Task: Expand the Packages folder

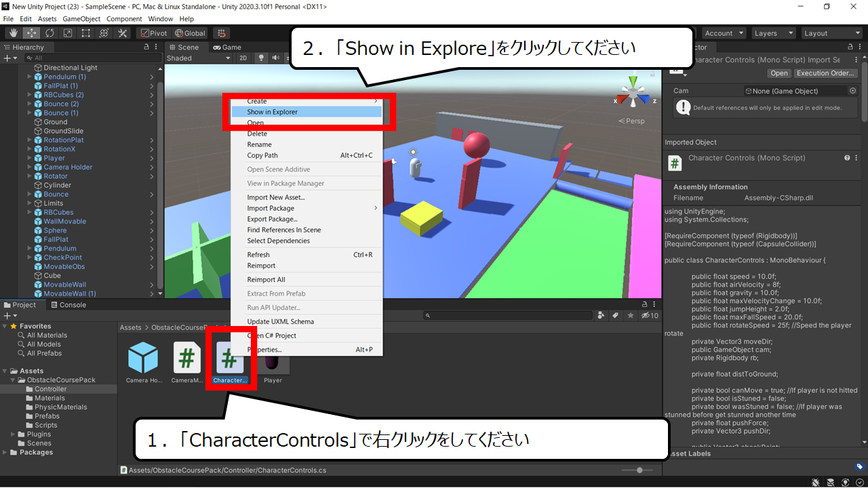Action: point(5,452)
